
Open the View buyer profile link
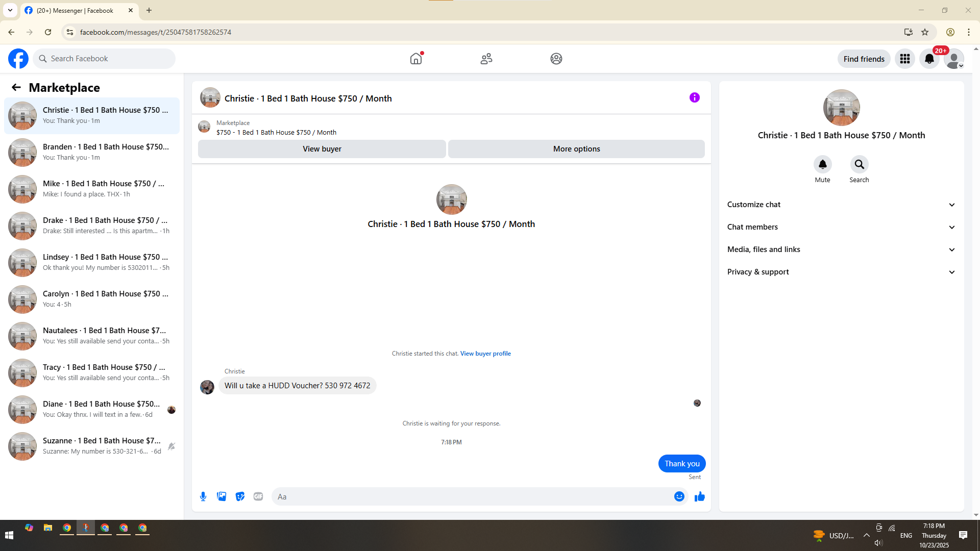[x=485, y=354]
